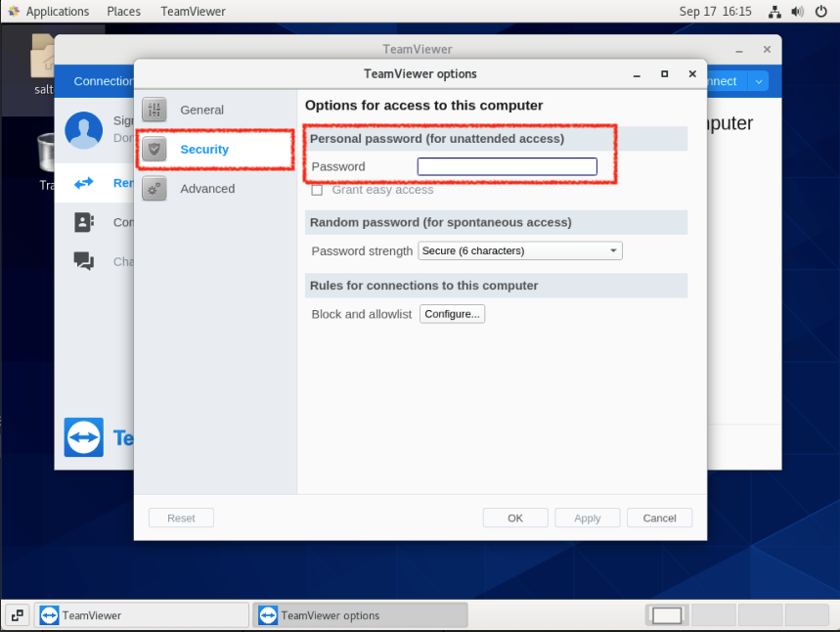The image size is (840, 632).
Task: Close the TeamViewer options dialog
Action: [x=692, y=74]
